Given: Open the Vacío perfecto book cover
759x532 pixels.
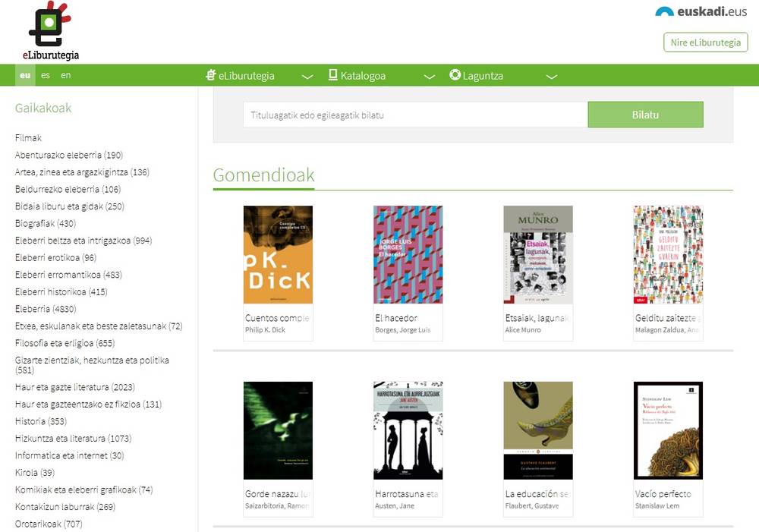Looking at the screenshot, I should 668,430.
